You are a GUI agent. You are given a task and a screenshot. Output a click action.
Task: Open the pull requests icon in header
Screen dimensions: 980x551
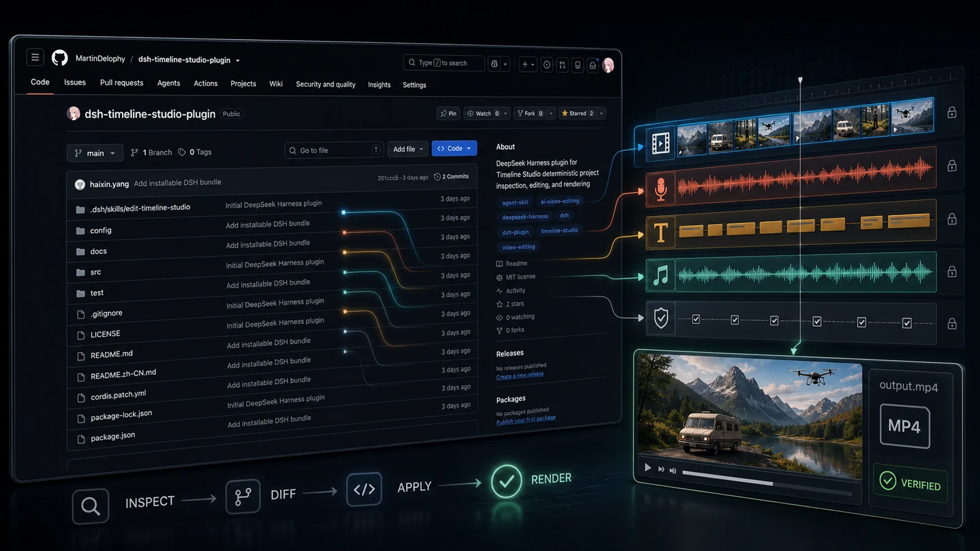(562, 65)
